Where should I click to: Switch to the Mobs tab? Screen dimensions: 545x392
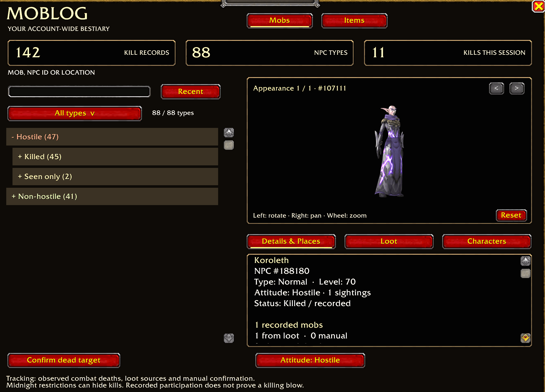click(280, 20)
